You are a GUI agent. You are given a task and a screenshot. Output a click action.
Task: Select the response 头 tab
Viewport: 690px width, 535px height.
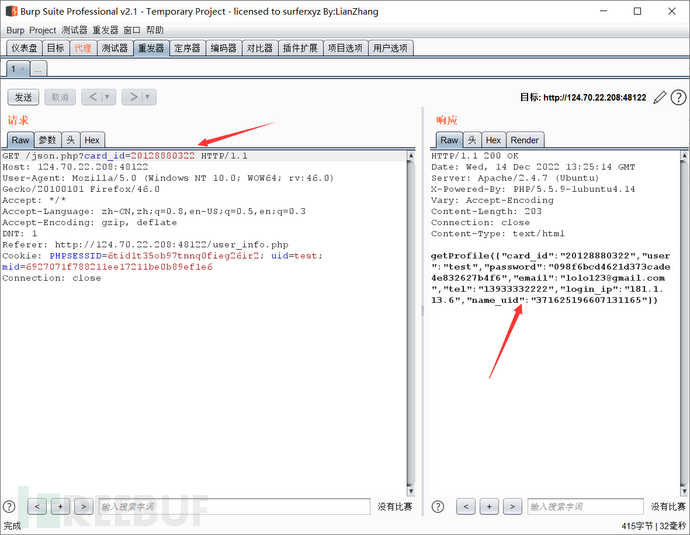click(472, 140)
